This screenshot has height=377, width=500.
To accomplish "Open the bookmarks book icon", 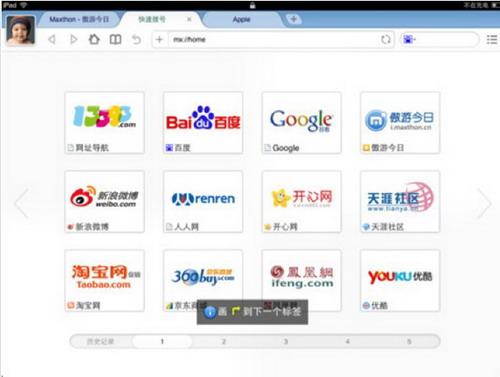I will coord(115,39).
